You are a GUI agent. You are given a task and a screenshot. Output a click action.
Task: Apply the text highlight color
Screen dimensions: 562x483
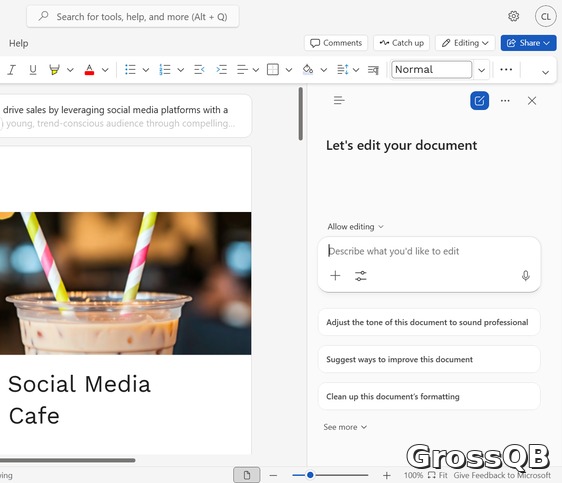(x=54, y=70)
